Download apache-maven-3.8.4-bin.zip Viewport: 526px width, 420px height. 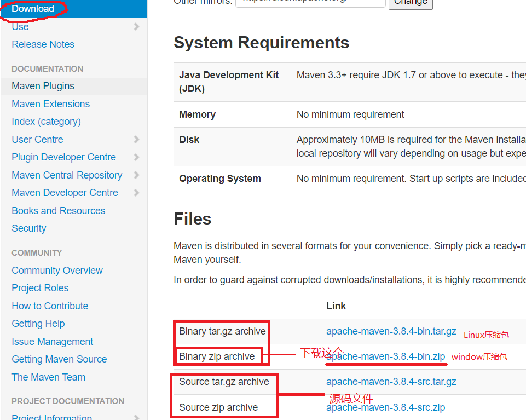[385, 356]
